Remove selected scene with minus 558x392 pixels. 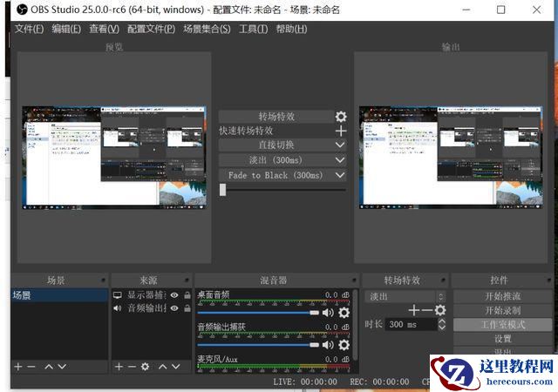tap(31, 367)
